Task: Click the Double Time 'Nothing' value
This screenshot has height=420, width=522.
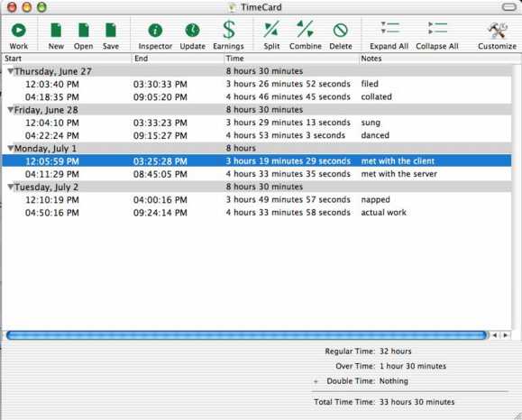Action: pos(393,381)
